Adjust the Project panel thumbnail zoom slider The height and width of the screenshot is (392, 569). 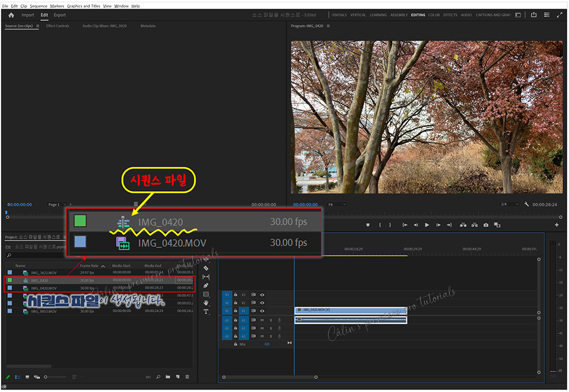pos(55,377)
